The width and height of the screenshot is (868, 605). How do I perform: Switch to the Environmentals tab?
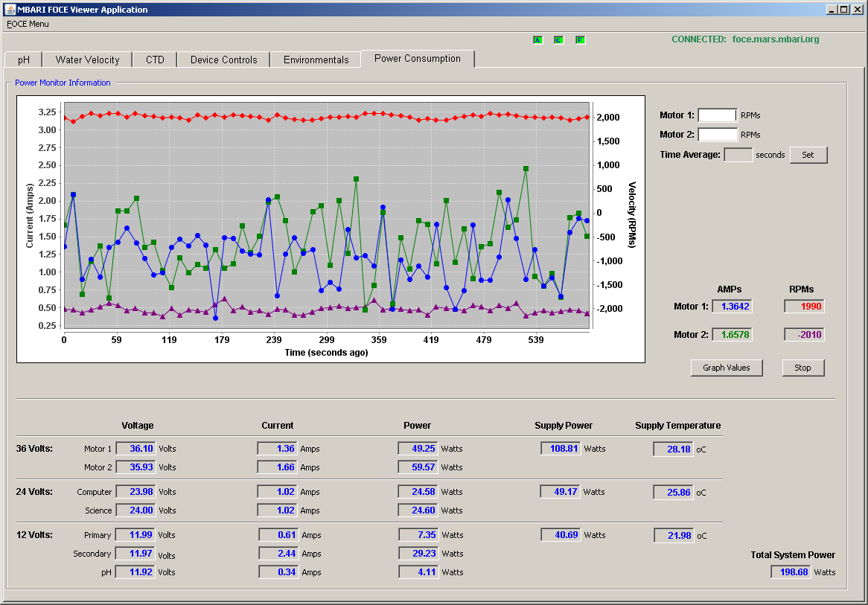click(x=316, y=60)
